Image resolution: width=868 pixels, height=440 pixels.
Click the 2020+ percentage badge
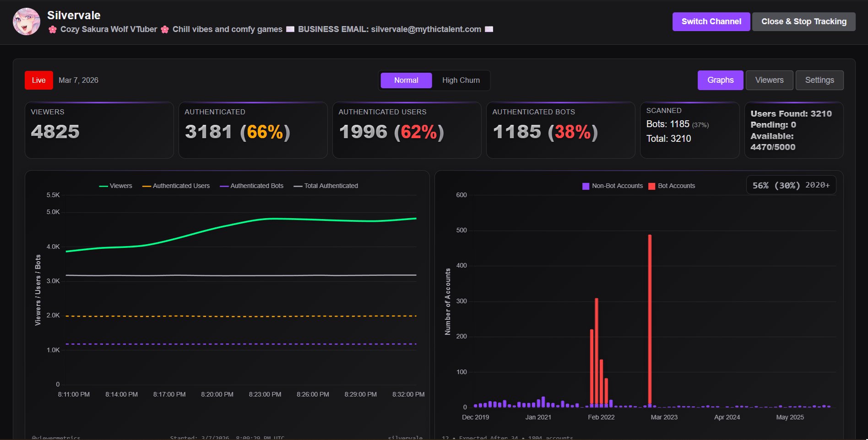point(791,185)
